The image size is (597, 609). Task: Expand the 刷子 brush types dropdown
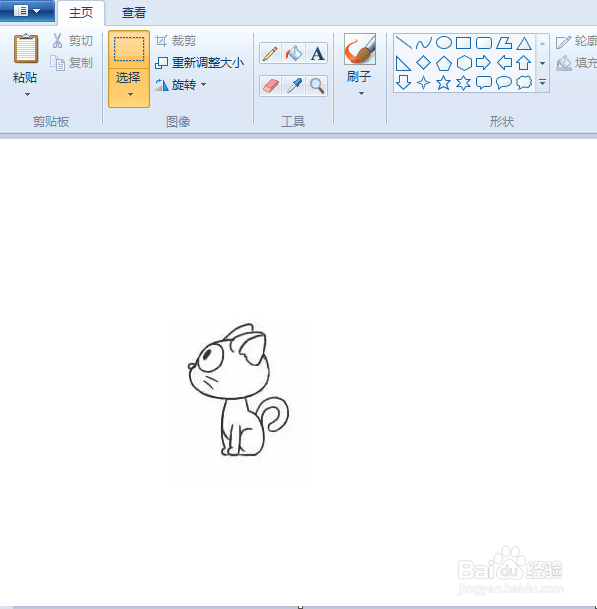click(x=361, y=94)
